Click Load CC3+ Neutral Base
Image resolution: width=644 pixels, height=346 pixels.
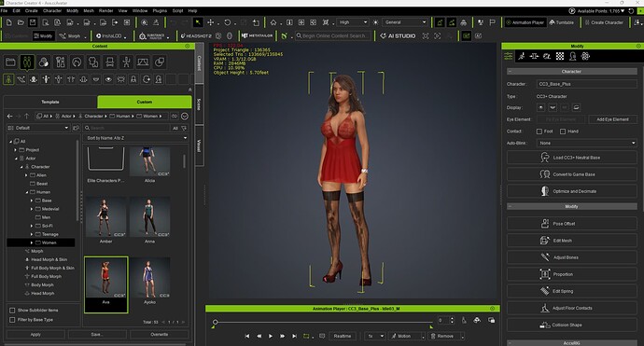tap(572, 158)
